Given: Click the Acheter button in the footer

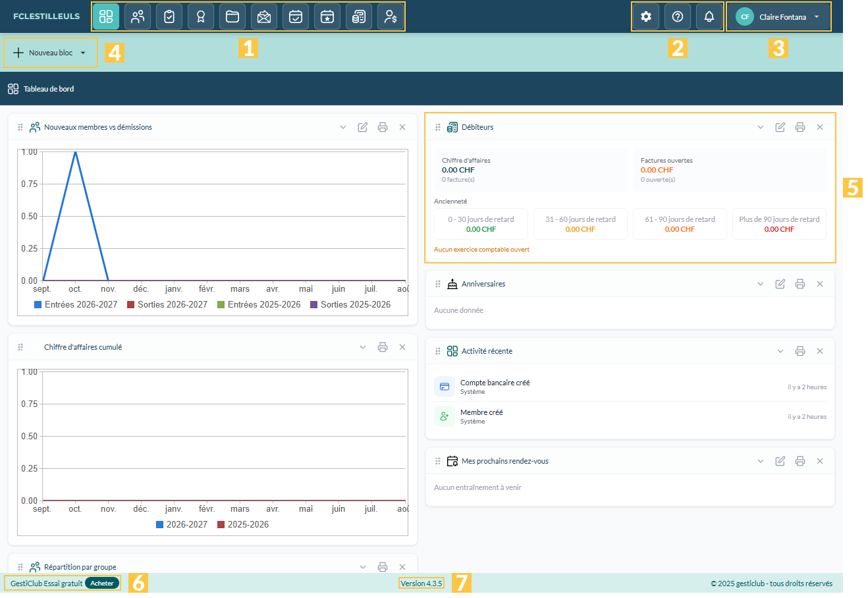Looking at the screenshot, I should point(102,584).
